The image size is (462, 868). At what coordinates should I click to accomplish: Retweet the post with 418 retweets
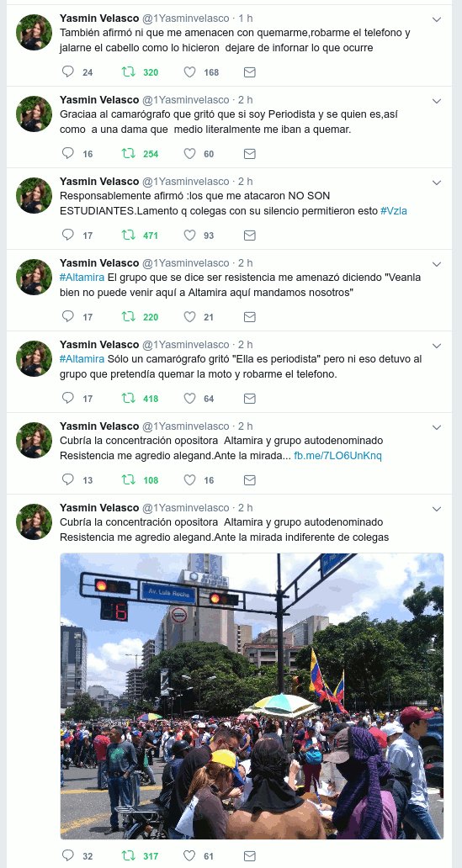tap(129, 398)
